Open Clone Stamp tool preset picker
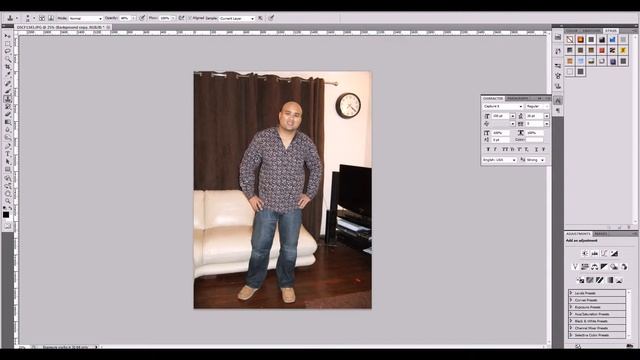640x360 pixels. coord(13,18)
